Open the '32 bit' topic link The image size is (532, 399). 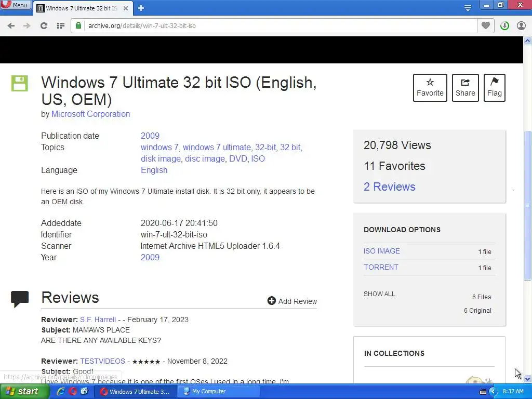pyautogui.click(x=290, y=147)
